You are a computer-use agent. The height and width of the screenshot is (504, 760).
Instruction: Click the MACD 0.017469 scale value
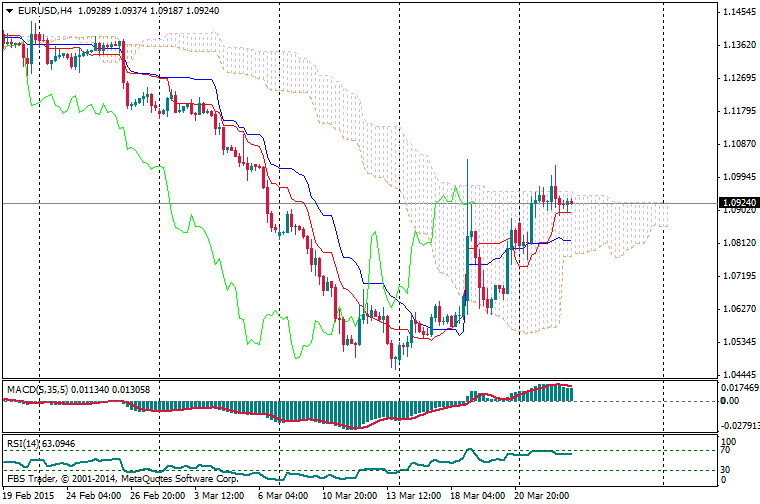click(738, 387)
